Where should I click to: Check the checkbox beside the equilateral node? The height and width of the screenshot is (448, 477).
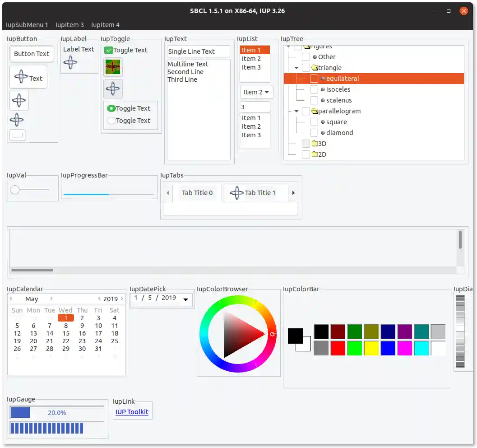click(x=314, y=78)
